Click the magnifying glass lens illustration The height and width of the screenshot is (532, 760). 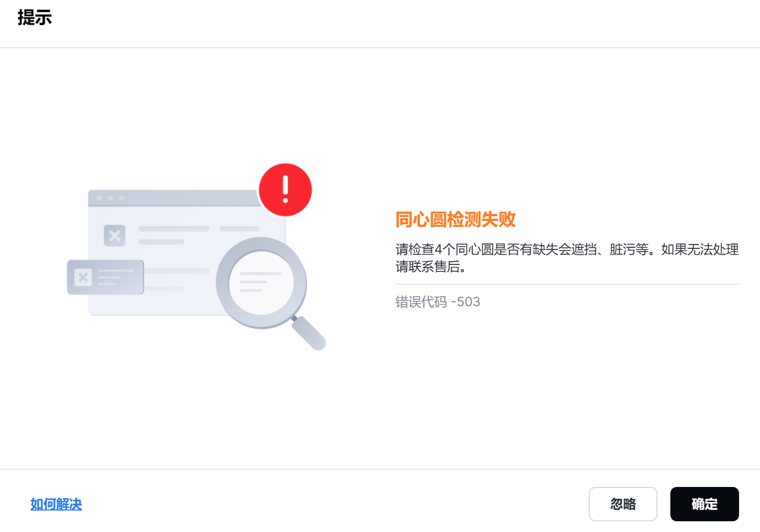click(261, 283)
